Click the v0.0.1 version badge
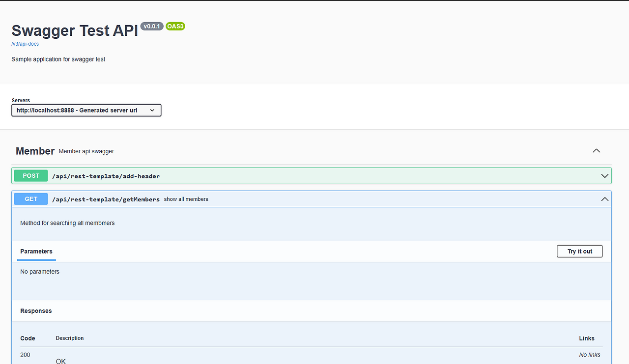The width and height of the screenshot is (629, 364). [x=152, y=26]
